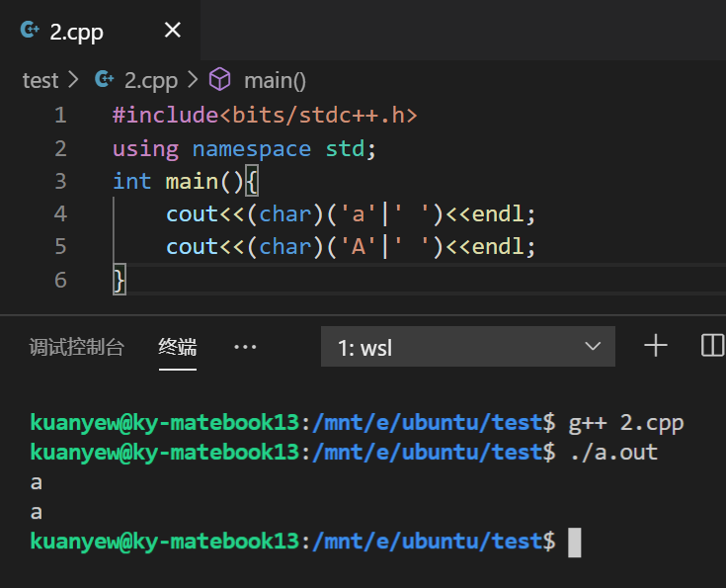Open the '1: wsl' terminal selector dropdown

click(x=467, y=347)
